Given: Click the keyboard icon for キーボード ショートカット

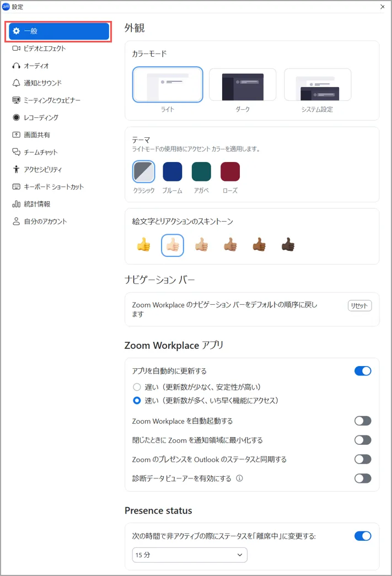Looking at the screenshot, I should 16,187.
